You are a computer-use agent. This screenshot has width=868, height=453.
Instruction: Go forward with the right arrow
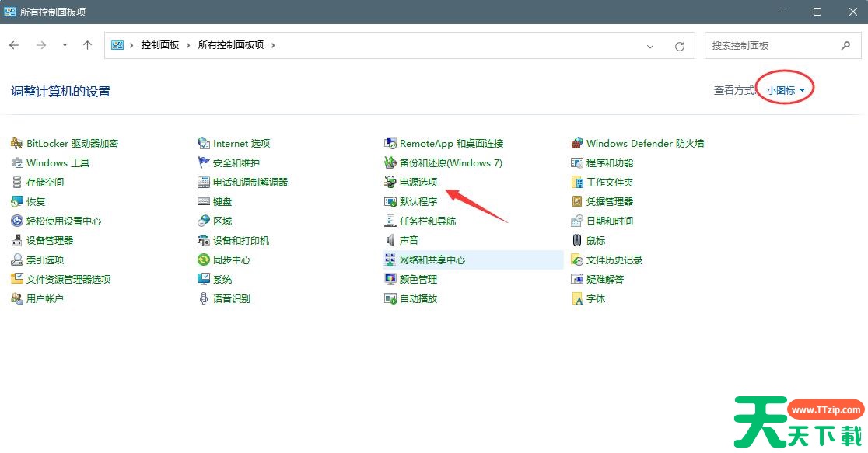pos(41,45)
